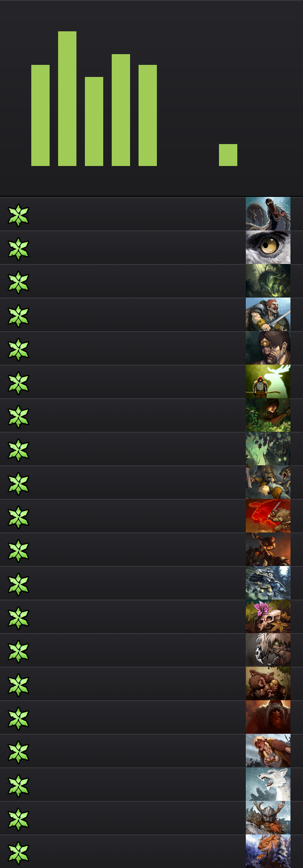Open the glowing eyes in forest thumbnail

point(268,449)
